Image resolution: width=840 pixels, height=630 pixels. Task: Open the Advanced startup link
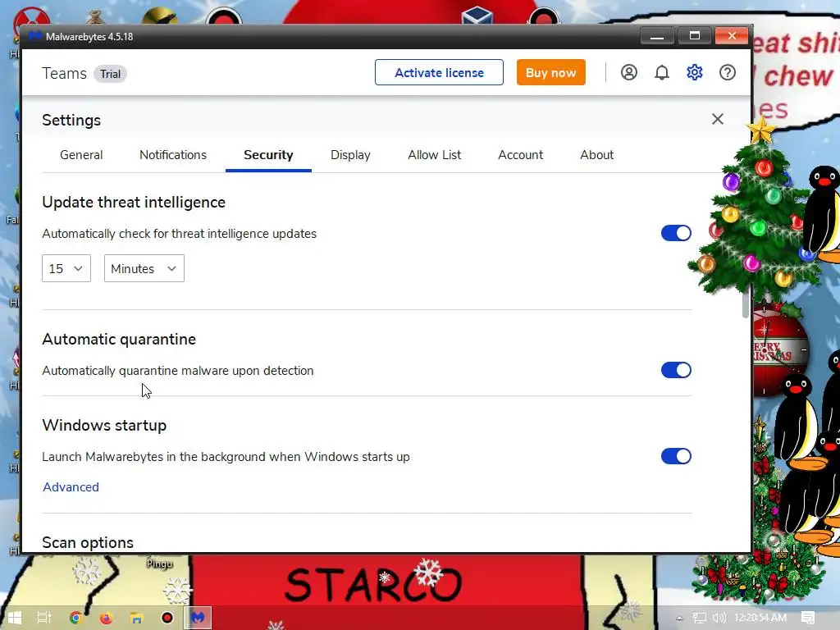click(x=71, y=487)
